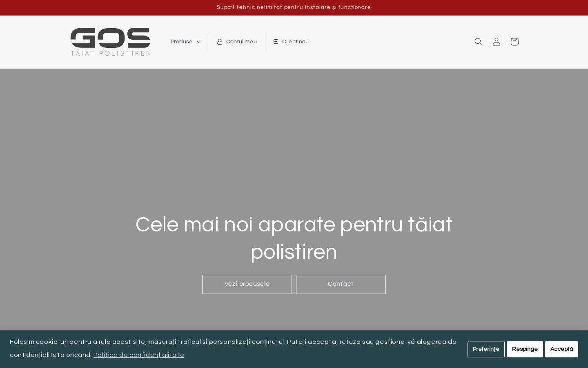
Task: Open the Client nou menu item
Action: (291, 42)
